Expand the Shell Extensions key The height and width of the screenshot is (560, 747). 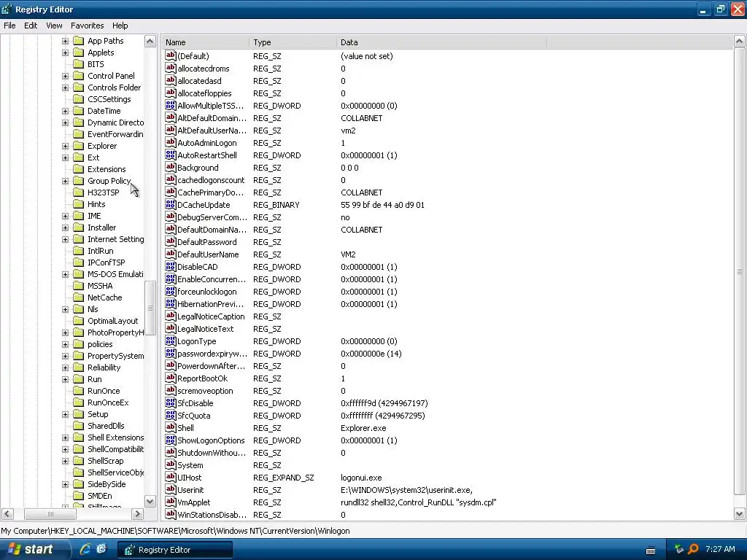[x=65, y=437]
